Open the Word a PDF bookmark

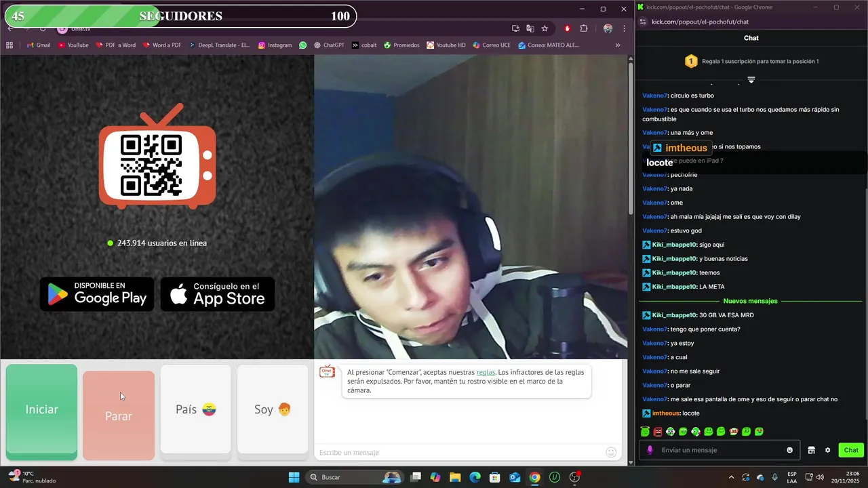pos(161,45)
